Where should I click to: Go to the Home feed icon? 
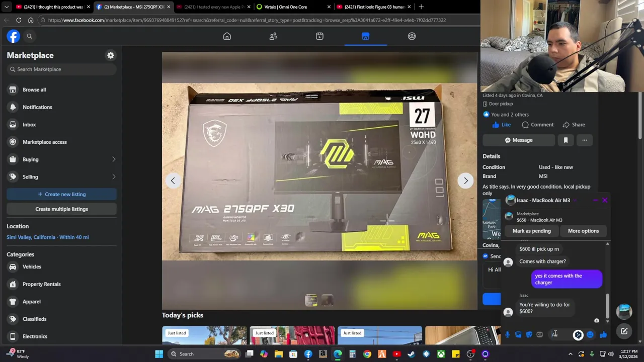coord(227,36)
